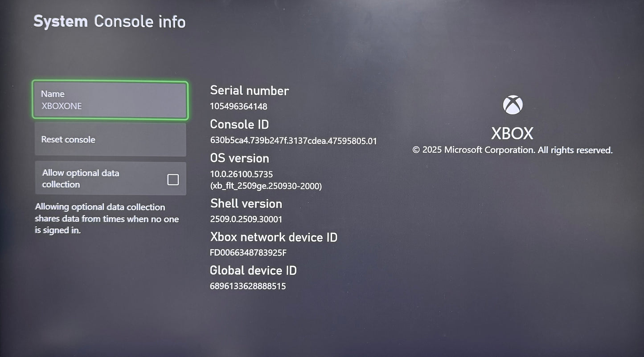Select OS version number 10.0.26100.5735
This screenshot has height=357, width=644.
click(x=241, y=174)
